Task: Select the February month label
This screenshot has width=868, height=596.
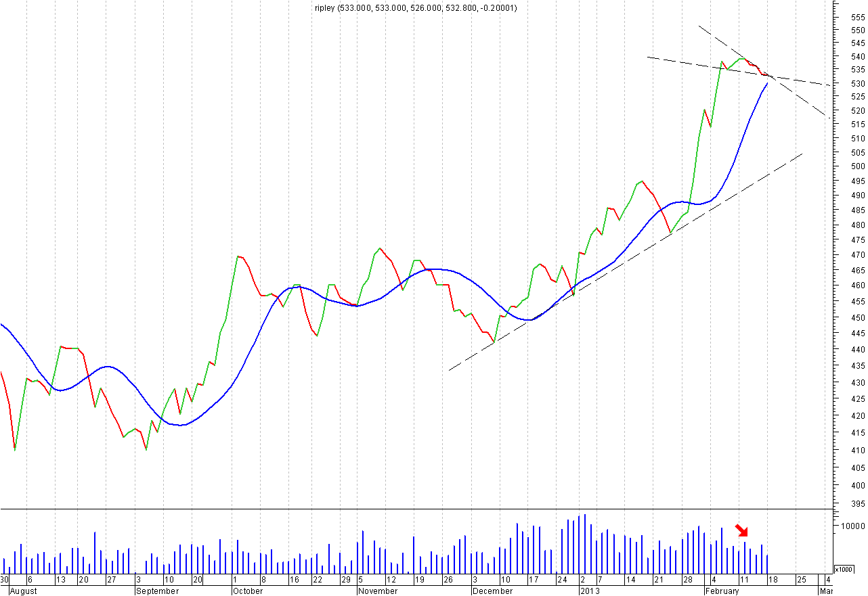Action: (x=722, y=591)
